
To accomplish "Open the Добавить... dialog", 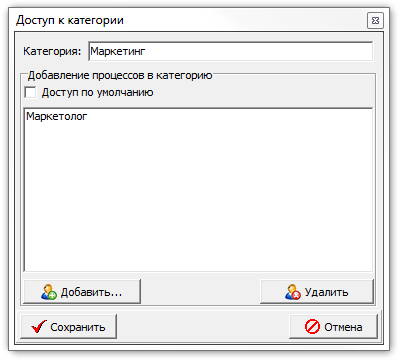I will point(82,292).
